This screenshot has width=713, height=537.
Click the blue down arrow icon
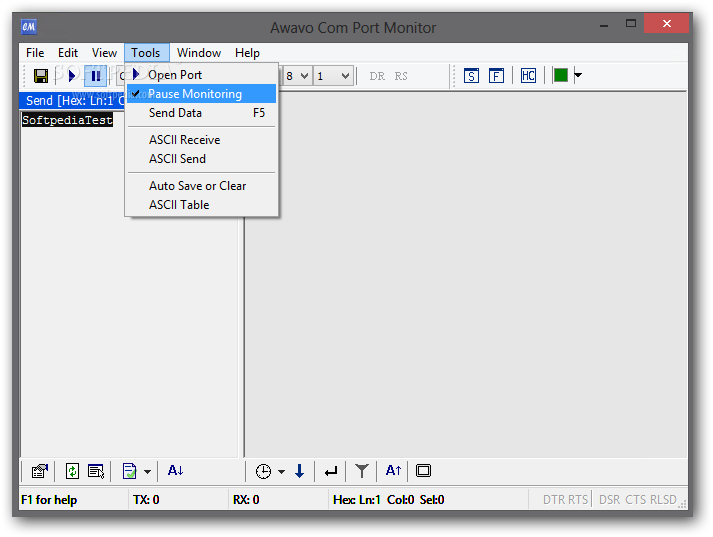299,471
